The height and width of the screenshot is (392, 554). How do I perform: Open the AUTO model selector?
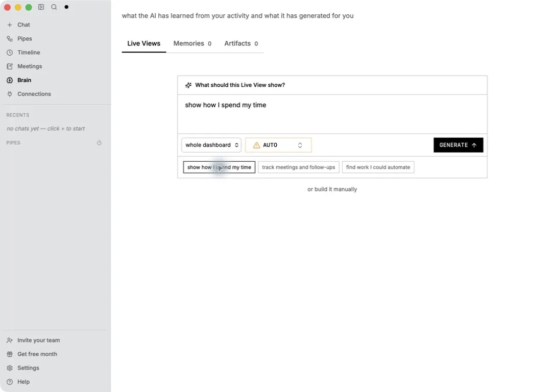(x=278, y=145)
